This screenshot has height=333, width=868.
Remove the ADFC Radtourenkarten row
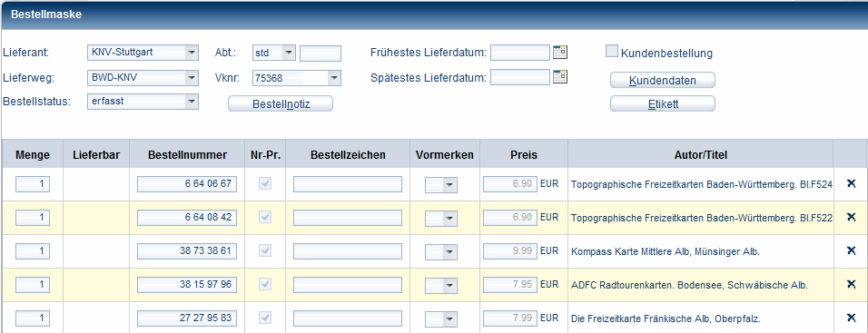coord(852,284)
